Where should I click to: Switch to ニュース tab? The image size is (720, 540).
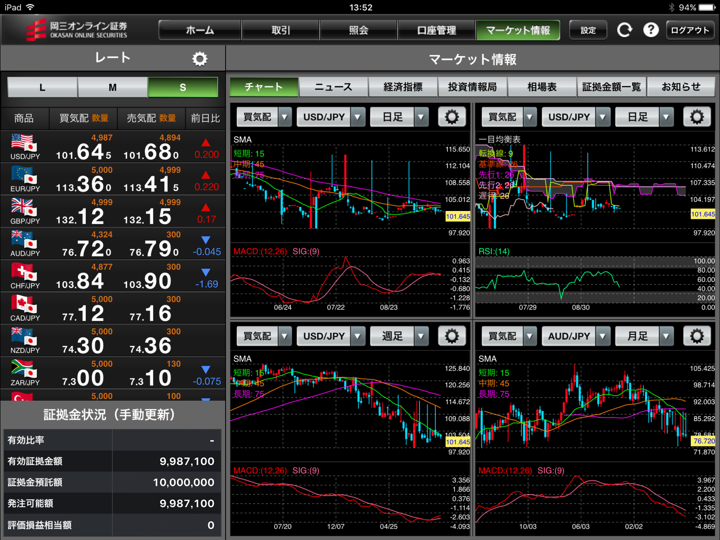click(333, 87)
